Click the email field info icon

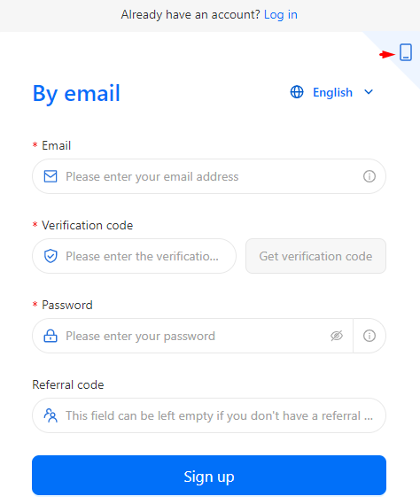369,176
